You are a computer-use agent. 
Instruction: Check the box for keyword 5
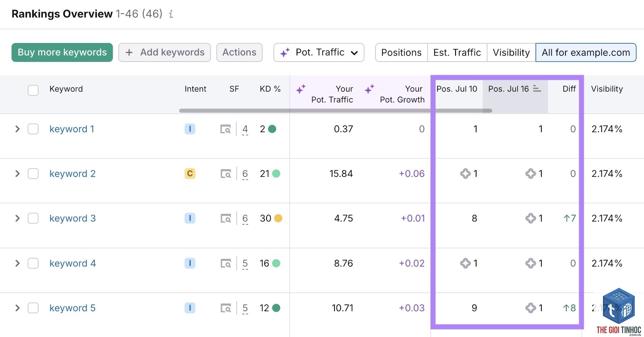click(x=33, y=308)
